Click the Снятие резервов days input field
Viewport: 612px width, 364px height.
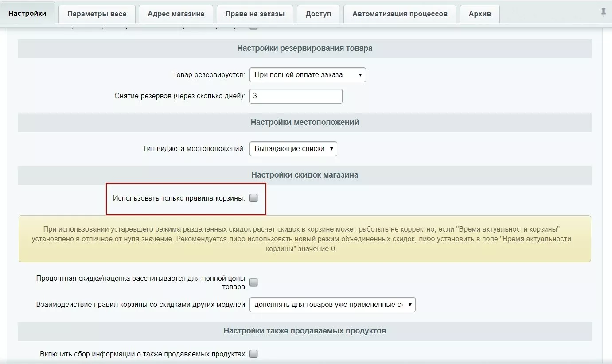click(x=296, y=96)
